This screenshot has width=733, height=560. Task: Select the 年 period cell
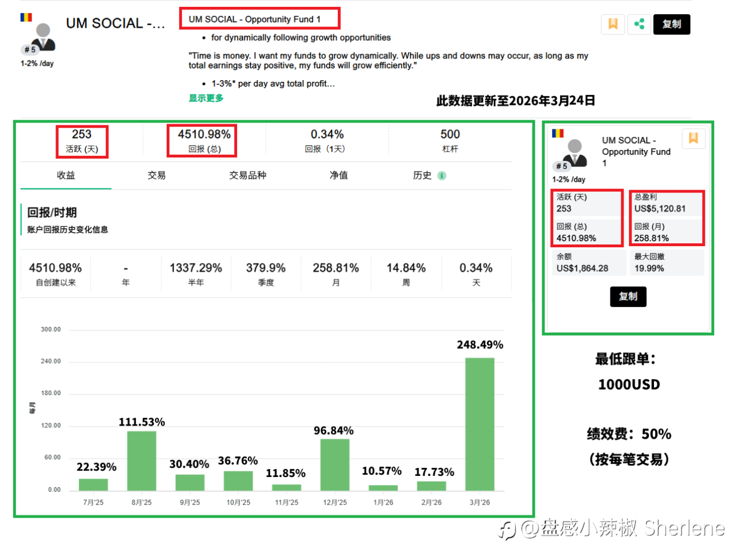pos(125,274)
